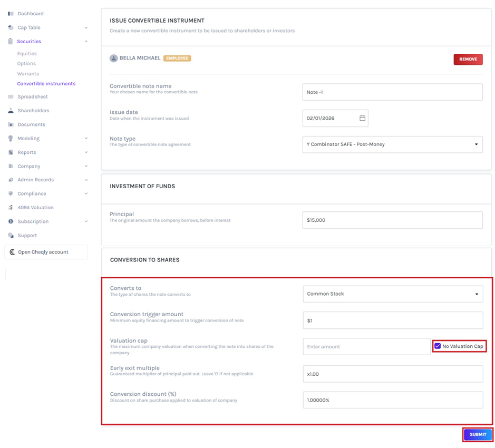Click the Spreadsheet grid icon
The width and height of the screenshot is (495, 448).
[x=11, y=97]
